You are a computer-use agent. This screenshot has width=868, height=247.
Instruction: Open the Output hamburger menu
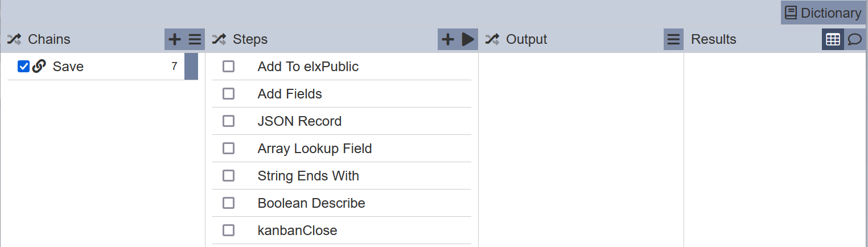point(673,39)
